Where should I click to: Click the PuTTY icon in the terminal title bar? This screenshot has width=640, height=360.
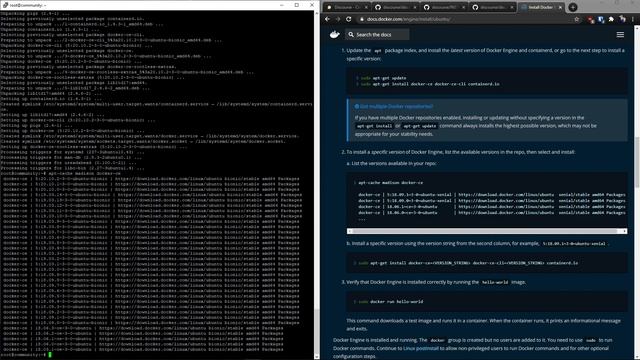click(5, 5)
